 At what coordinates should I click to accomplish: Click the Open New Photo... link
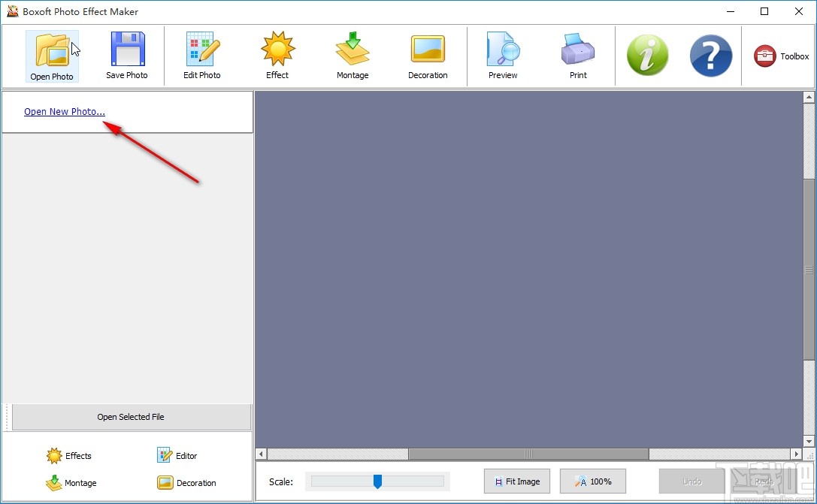[x=65, y=111]
